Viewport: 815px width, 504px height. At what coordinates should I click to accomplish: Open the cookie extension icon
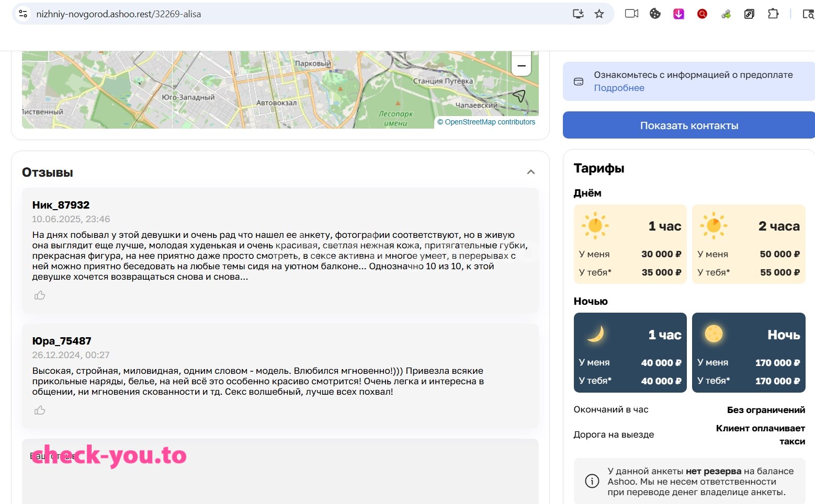(655, 14)
